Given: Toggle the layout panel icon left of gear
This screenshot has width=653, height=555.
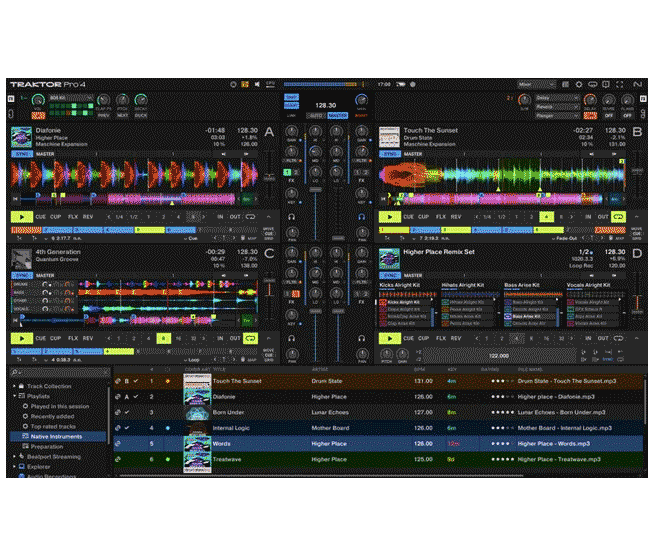Looking at the screenshot, I should tap(566, 85).
